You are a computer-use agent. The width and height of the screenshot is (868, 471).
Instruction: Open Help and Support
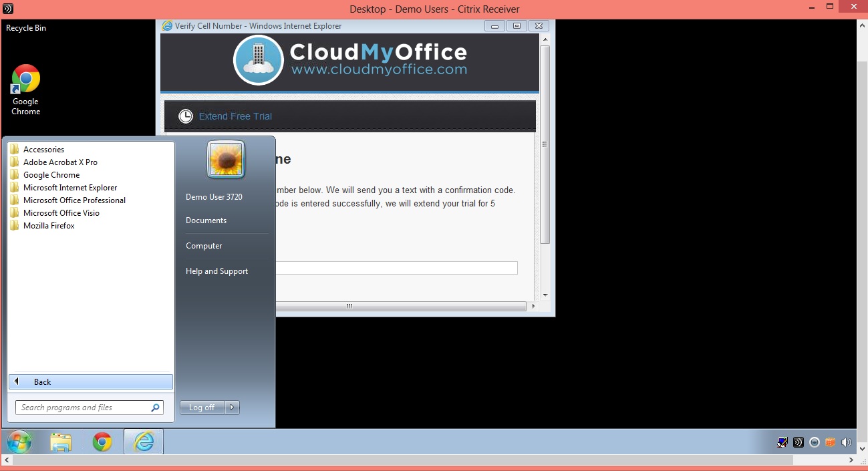click(x=216, y=271)
